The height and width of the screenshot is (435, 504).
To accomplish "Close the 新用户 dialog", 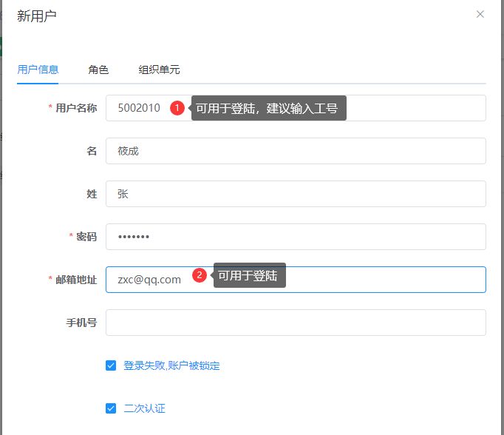I will [x=480, y=14].
